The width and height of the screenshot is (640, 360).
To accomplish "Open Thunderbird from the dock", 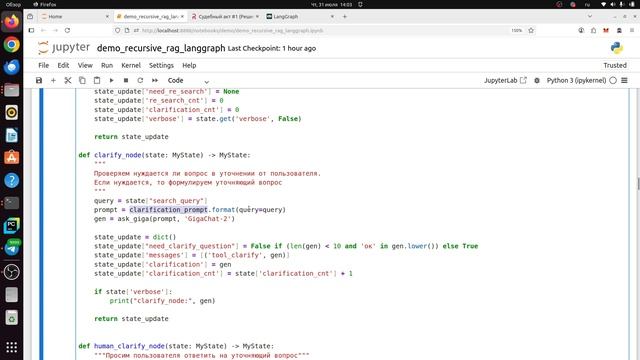I will (11, 67).
